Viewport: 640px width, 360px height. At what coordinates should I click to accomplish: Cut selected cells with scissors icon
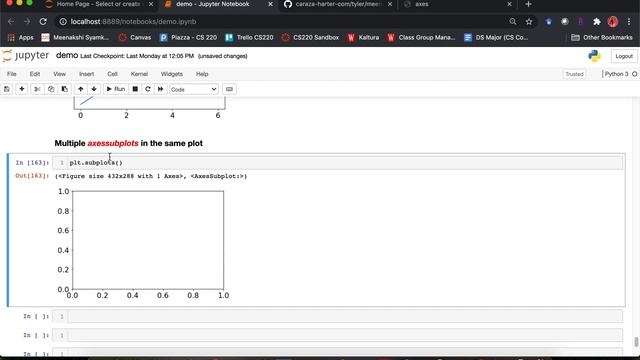pos(37,89)
